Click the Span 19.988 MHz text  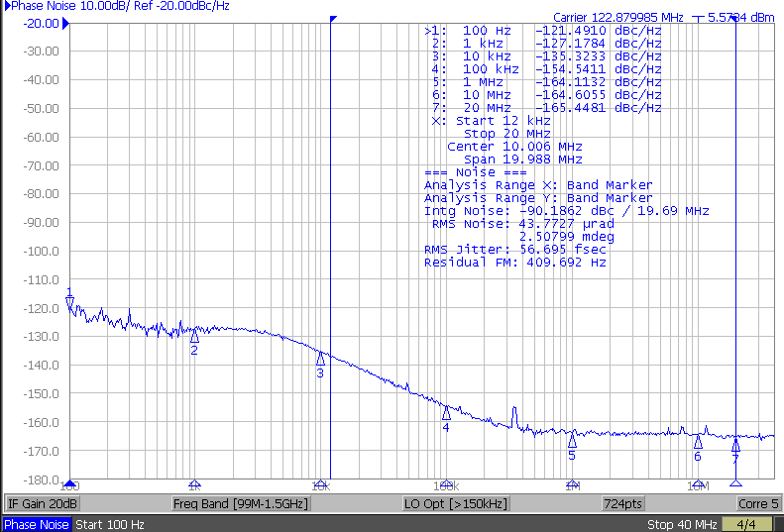click(x=523, y=160)
